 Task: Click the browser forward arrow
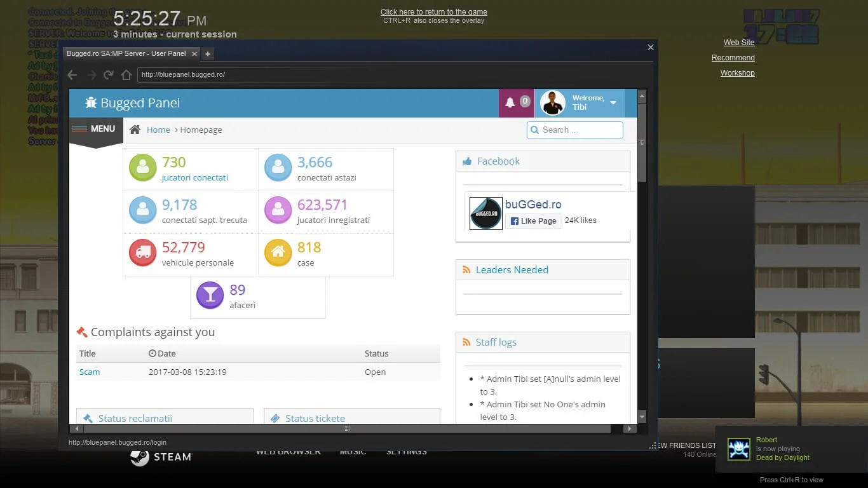click(92, 75)
